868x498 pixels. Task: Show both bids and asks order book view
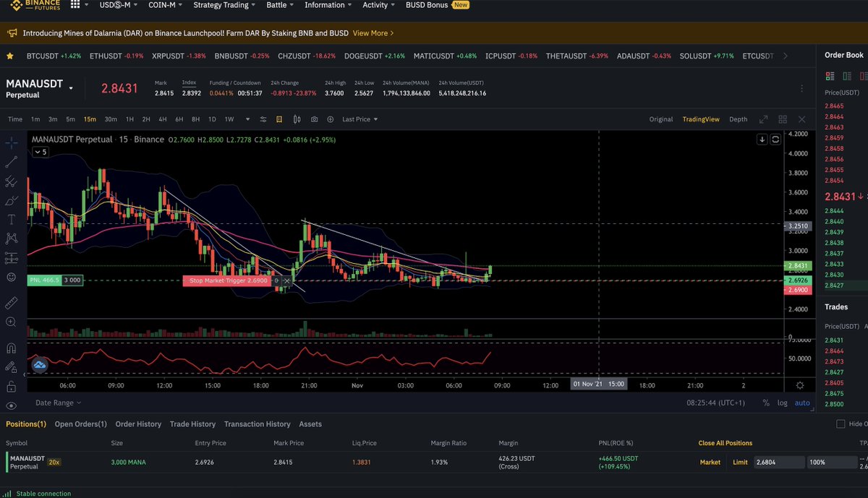[830, 76]
